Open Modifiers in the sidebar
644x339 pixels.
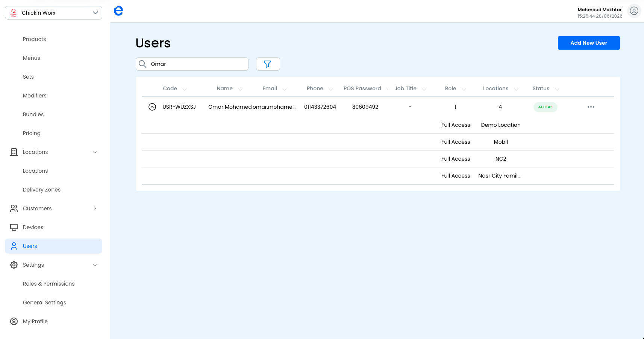click(x=35, y=96)
